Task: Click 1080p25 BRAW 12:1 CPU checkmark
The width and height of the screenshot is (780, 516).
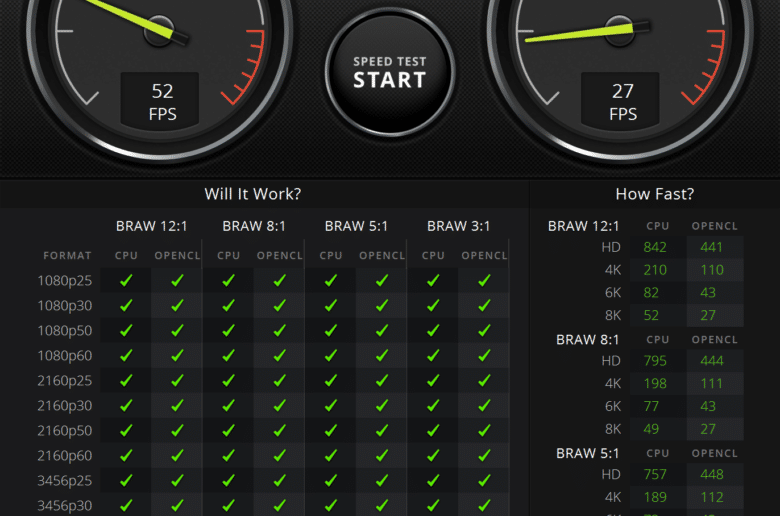Action: (126, 281)
